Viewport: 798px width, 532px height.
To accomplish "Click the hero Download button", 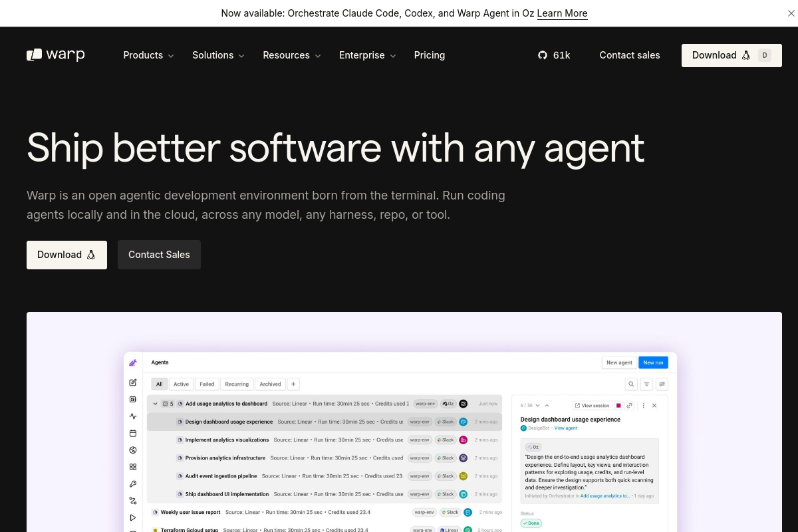I will [x=66, y=255].
